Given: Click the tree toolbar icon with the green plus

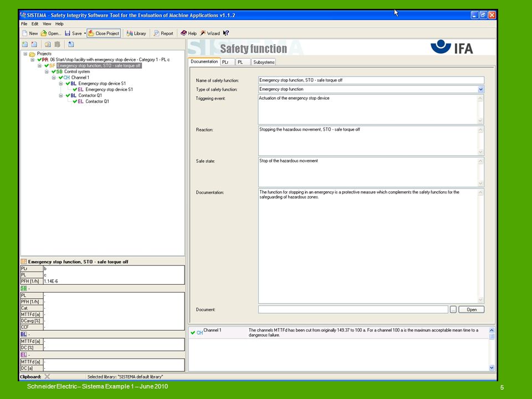Looking at the screenshot, I should (x=25, y=44).
